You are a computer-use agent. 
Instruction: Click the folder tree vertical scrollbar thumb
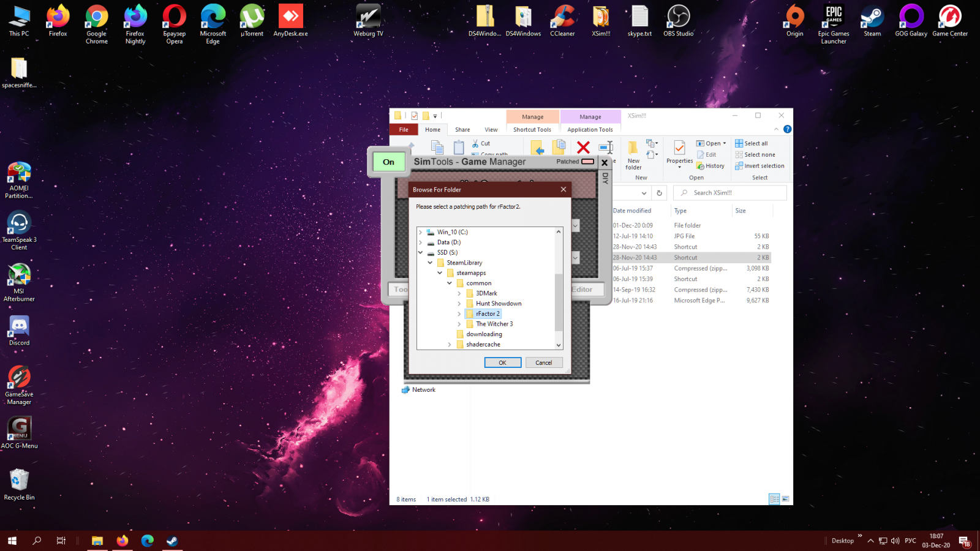pos(559,303)
